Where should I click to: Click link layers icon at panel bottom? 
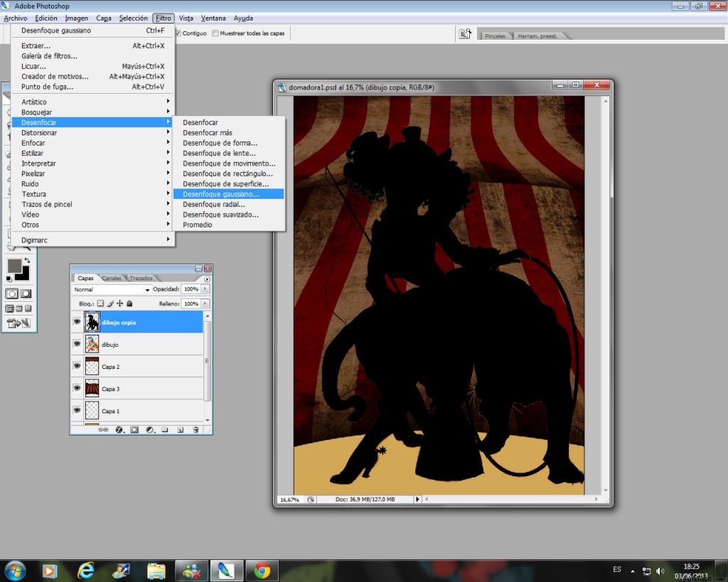click(104, 430)
